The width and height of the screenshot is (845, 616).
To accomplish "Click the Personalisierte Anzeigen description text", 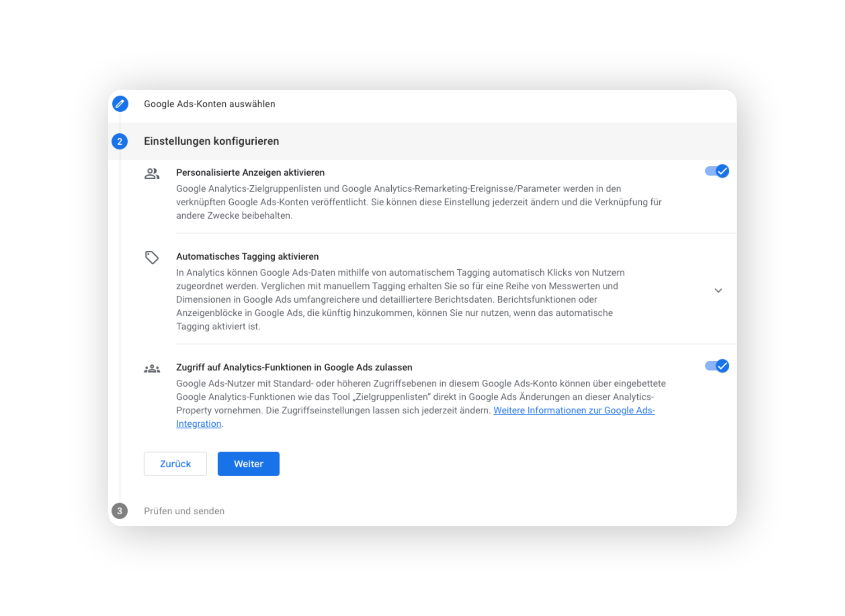I will coord(419,202).
